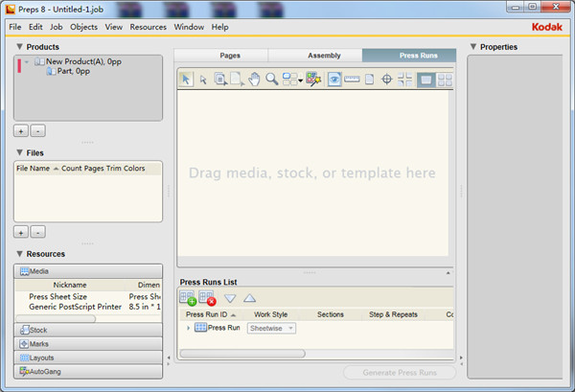
Task: Open the Sheetwise work style dropdown
Action: pos(271,328)
